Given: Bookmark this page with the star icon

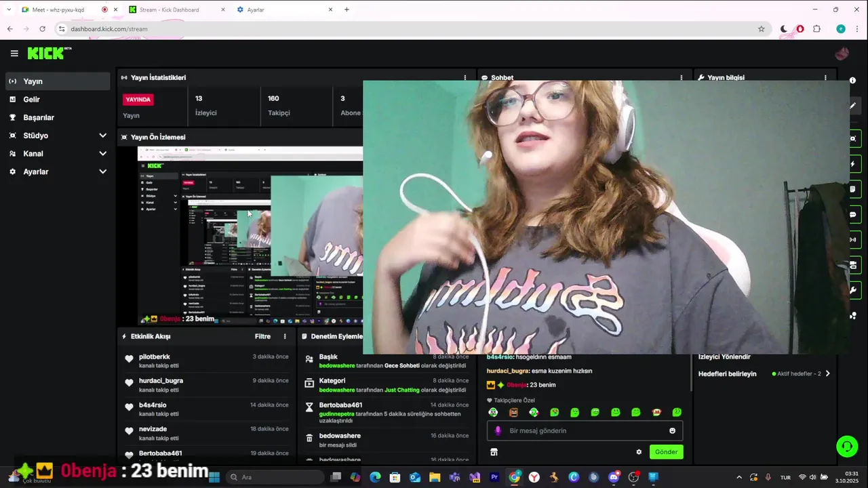Looking at the screenshot, I should coord(762,28).
